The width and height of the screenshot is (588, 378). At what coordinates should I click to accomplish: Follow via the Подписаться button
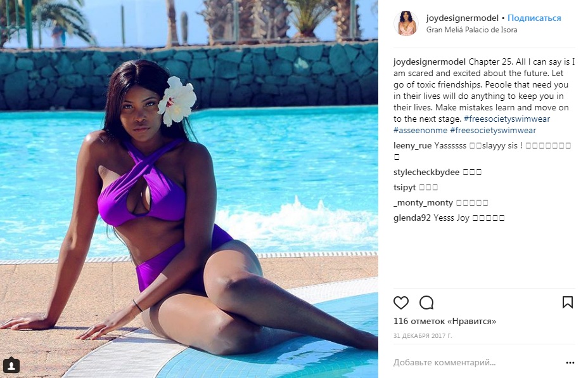(534, 18)
